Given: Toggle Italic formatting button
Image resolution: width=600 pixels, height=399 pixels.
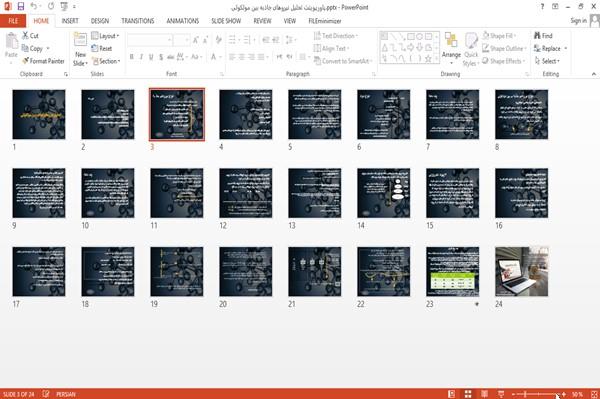Looking at the screenshot, I should [x=141, y=57].
